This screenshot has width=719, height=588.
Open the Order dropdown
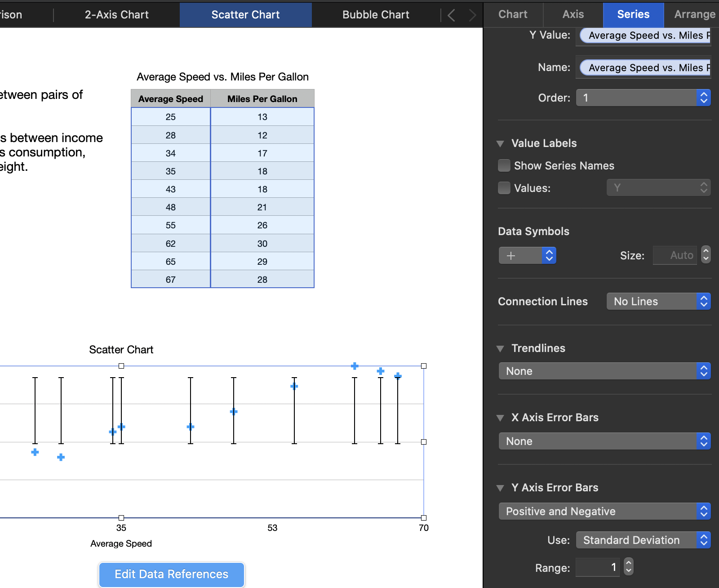pyautogui.click(x=643, y=98)
